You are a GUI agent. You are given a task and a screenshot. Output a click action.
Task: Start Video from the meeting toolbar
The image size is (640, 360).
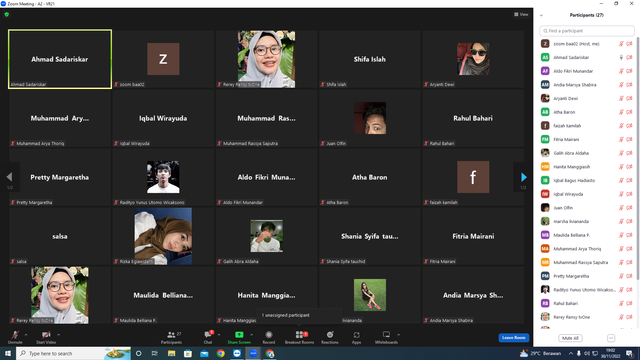[46, 337]
